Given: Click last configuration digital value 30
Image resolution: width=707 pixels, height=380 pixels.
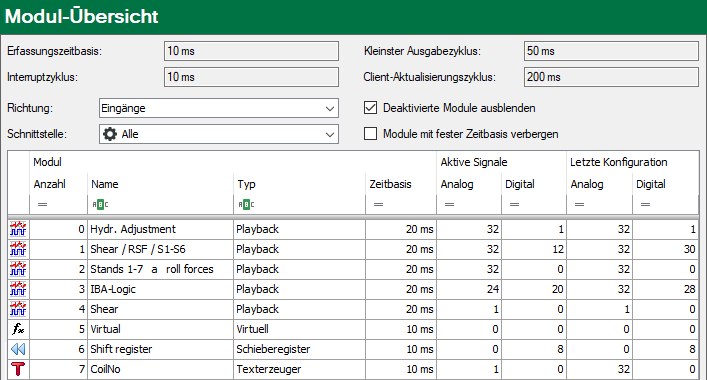Looking at the screenshot, I should [666, 249].
